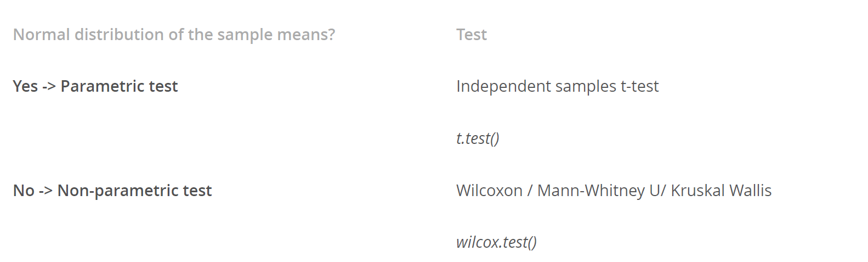Click the word 'No' in second row
Screen dimensions: 868x262
click(24, 191)
